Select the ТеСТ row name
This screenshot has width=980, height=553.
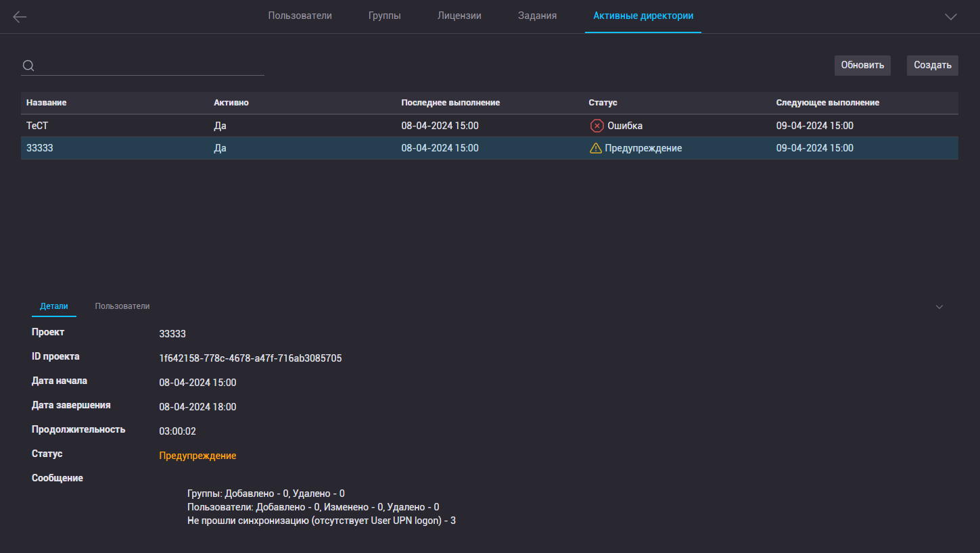37,126
